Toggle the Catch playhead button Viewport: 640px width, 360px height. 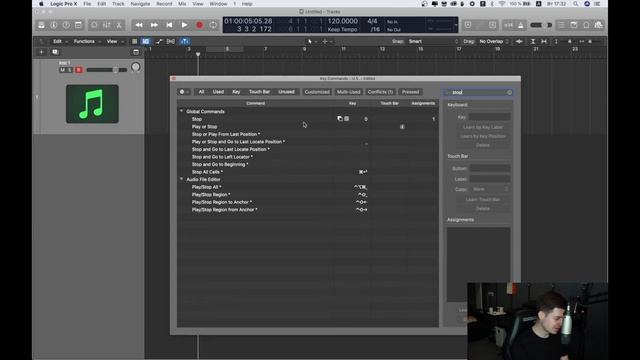pos(184,42)
